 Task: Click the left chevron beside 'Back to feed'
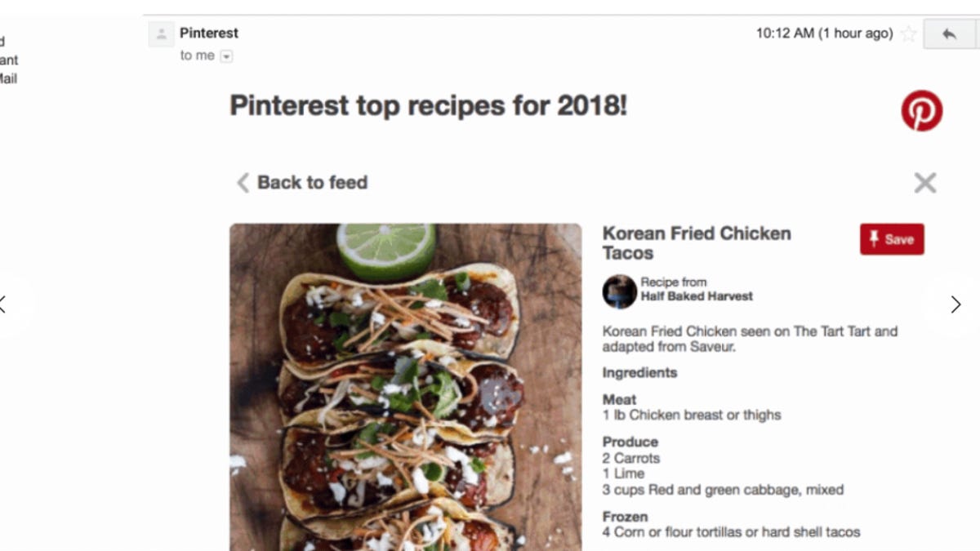coord(242,183)
